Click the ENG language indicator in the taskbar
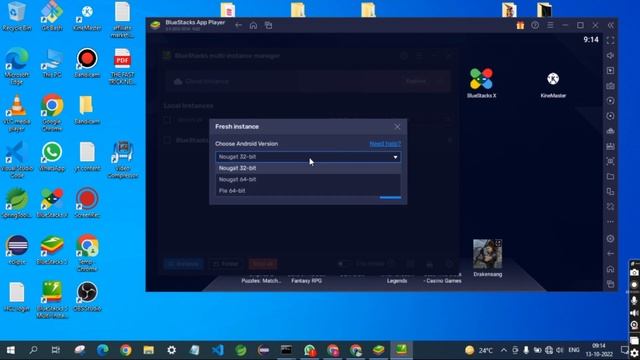Screen dimensions: 640x360 574,350
